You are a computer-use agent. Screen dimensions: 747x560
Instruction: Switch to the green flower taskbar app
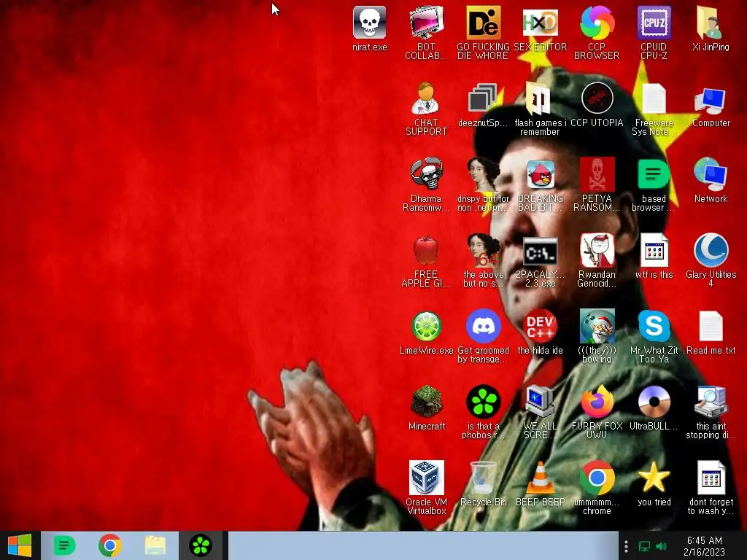(x=201, y=545)
